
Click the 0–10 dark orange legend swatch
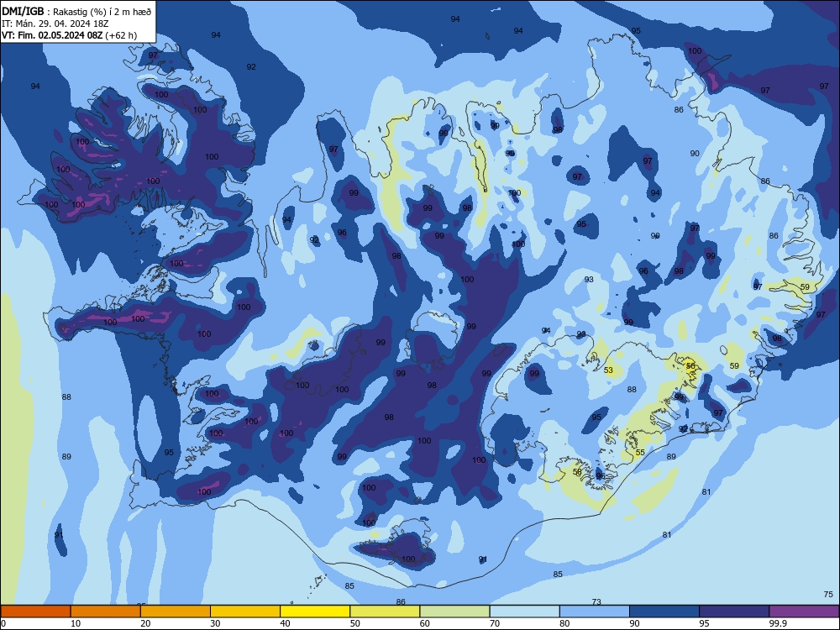coord(35,612)
